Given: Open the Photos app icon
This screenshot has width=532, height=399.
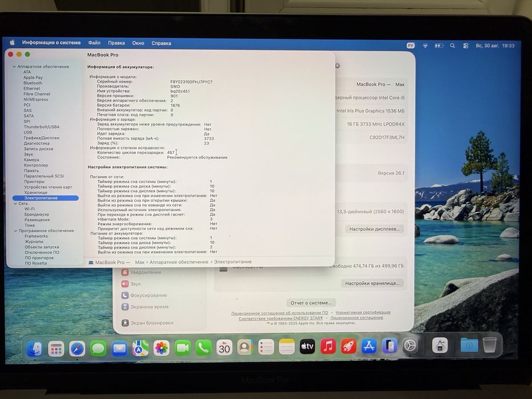Looking at the screenshot, I should click(x=161, y=348).
